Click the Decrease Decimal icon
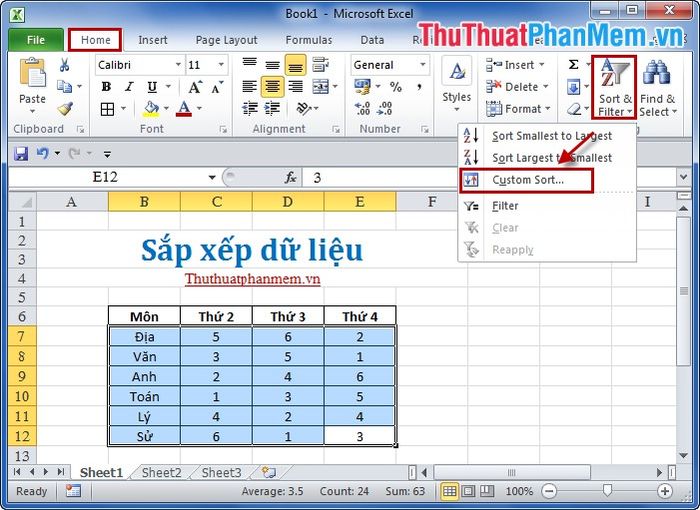Screen dimensions: 700x510 click(x=384, y=109)
